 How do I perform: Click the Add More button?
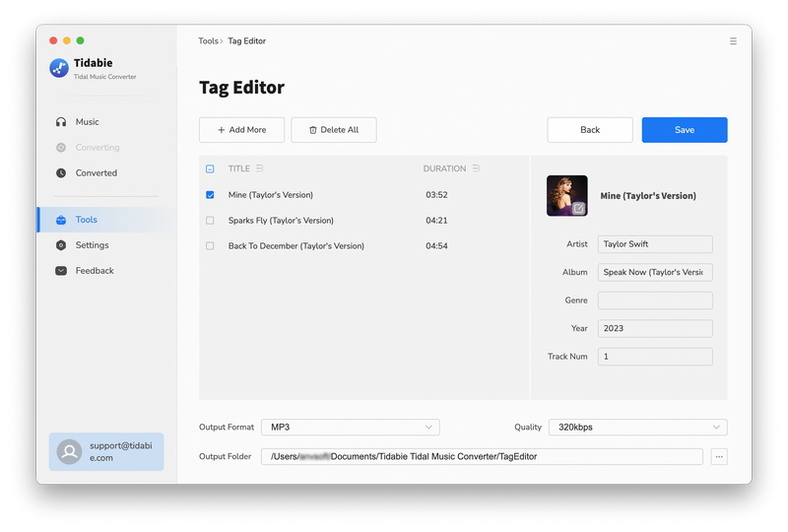(x=241, y=130)
